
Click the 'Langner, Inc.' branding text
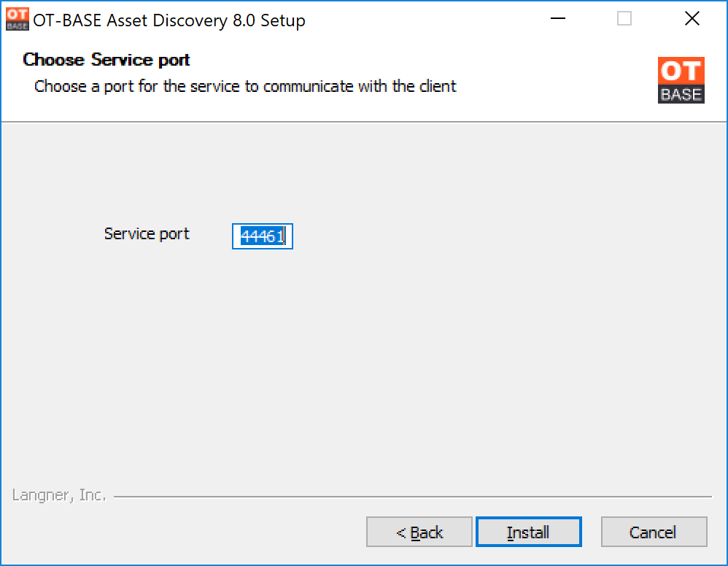point(59,495)
